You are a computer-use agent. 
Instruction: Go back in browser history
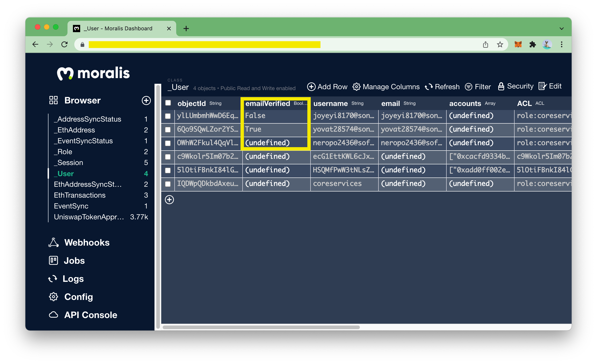tap(35, 45)
